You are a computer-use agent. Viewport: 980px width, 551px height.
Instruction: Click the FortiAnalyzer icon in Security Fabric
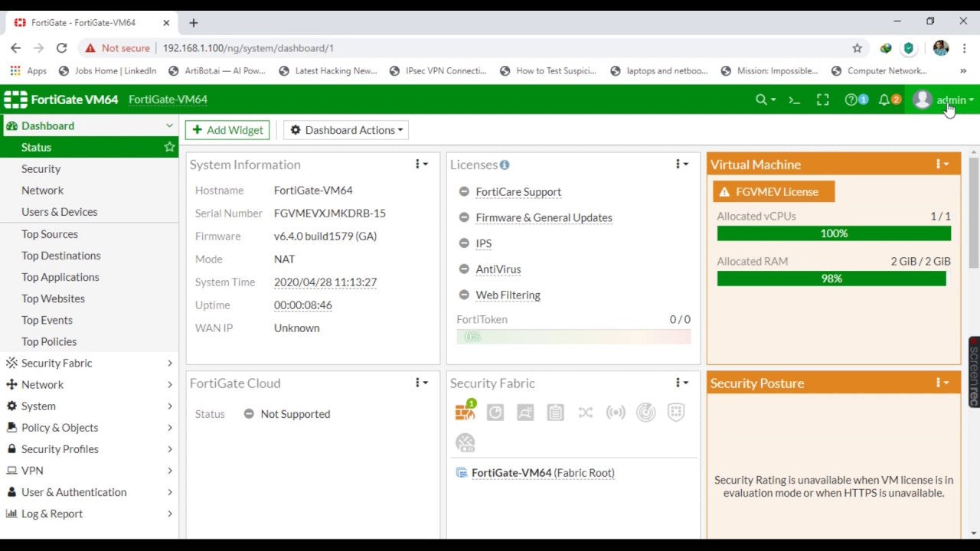(x=495, y=412)
